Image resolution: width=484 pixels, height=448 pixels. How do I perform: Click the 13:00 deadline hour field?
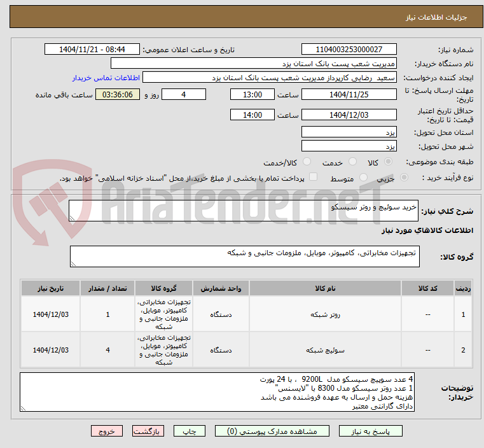coord(252,94)
